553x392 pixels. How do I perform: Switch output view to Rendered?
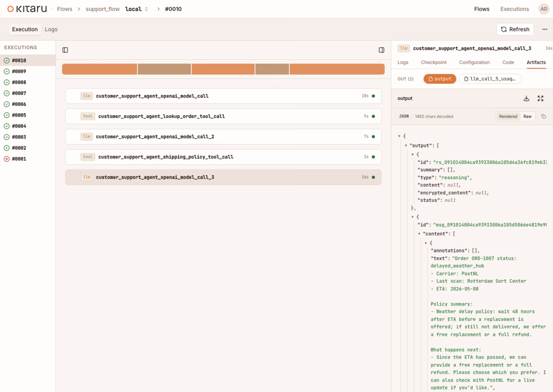[x=508, y=117]
